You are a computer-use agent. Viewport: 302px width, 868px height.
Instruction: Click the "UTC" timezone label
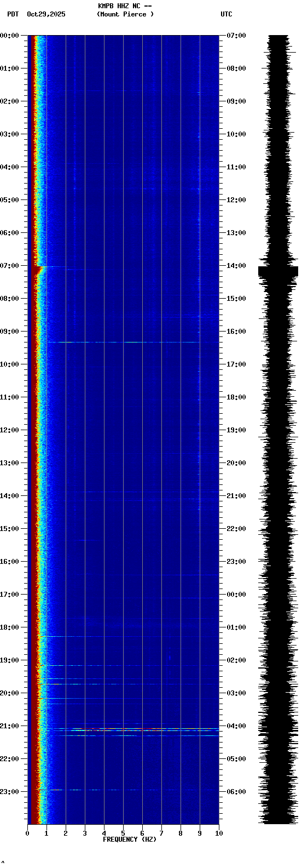[226, 14]
